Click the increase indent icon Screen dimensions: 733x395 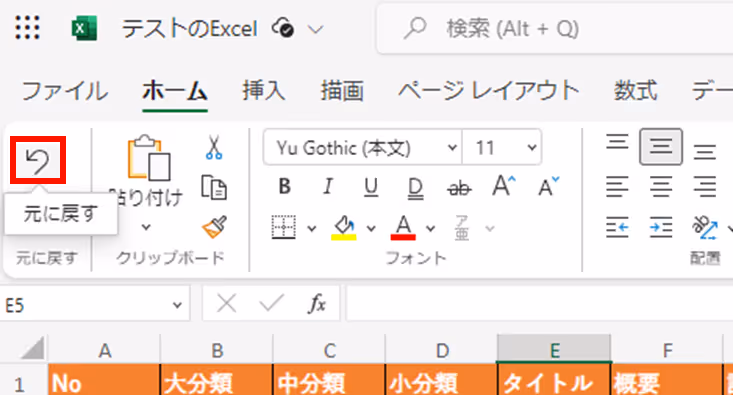point(661,227)
